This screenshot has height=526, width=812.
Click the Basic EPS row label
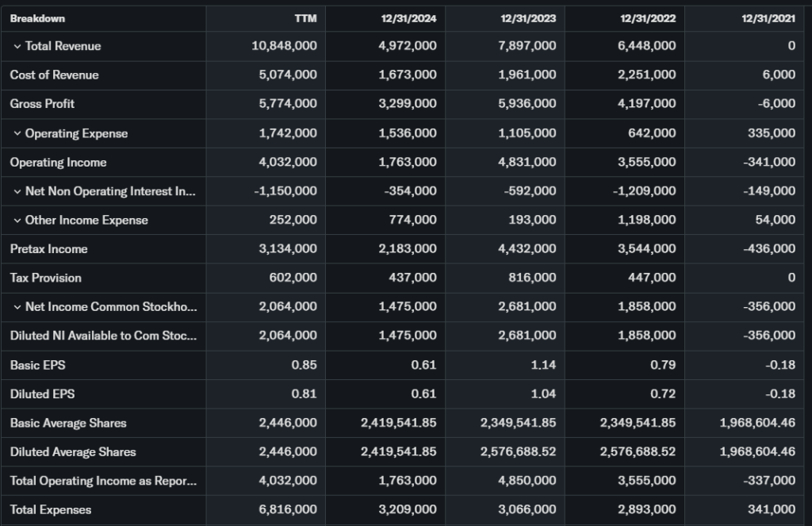click(x=37, y=365)
